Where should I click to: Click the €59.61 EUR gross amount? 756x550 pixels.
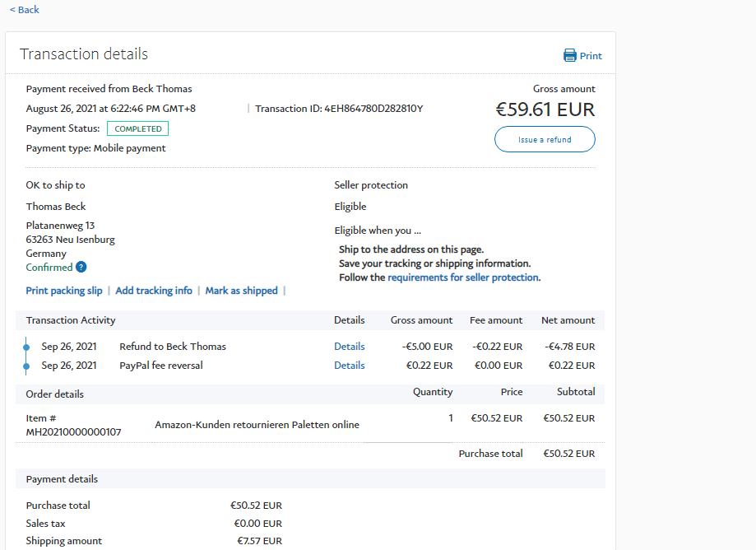pyautogui.click(x=545, y=110)
